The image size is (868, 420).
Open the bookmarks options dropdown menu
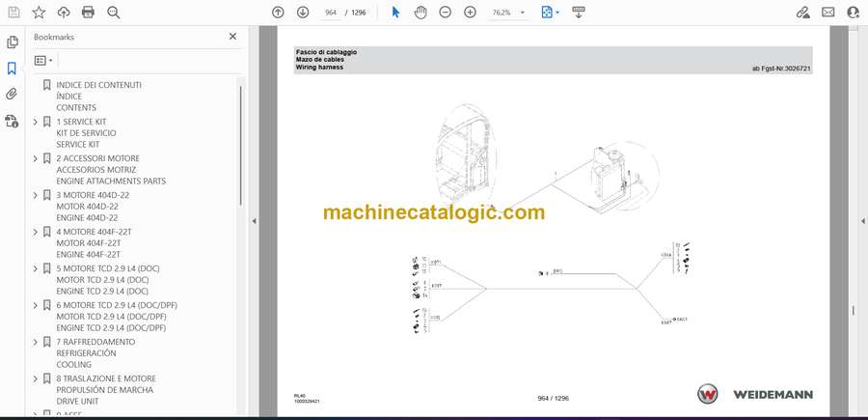[x=44, y=60]
